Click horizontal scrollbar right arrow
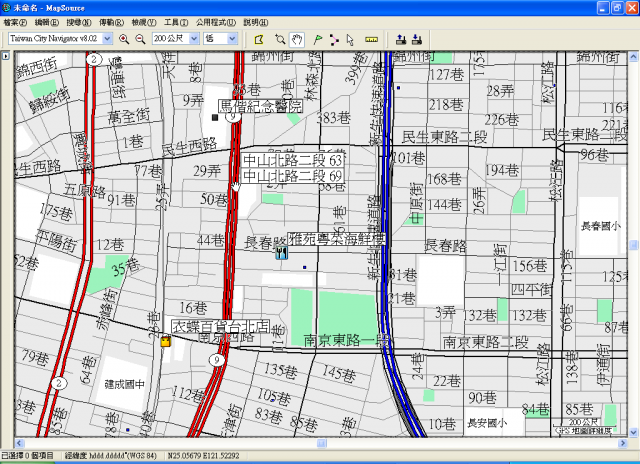The height and width of the screenshot is (464, 640). (623, 443)
